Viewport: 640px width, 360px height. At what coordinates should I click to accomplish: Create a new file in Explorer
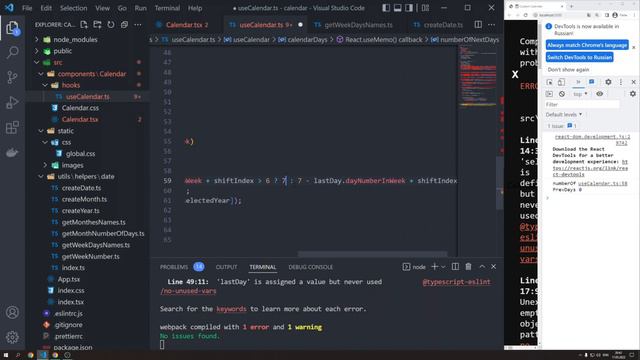84,24
